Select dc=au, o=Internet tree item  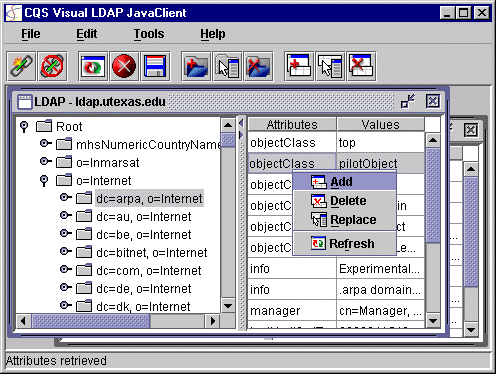pyautogui.click(x=144, y=217)
